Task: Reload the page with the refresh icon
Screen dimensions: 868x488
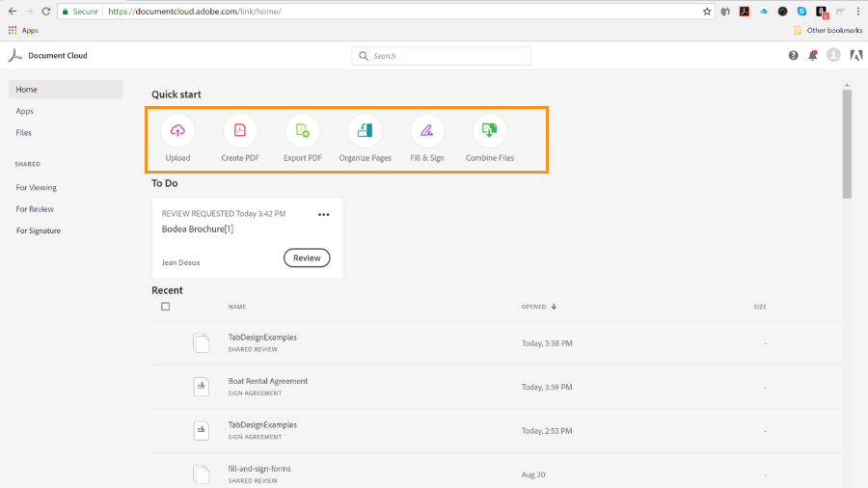Action: [46, 11]
